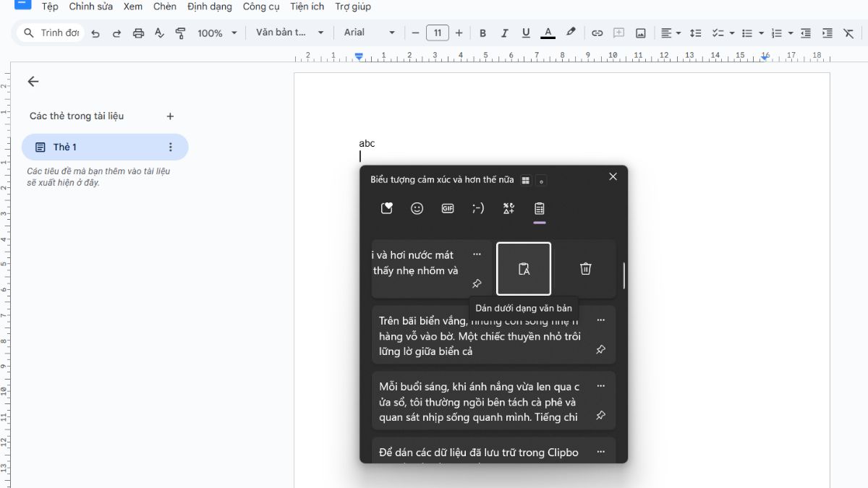Decrease the paragraph indent
The height and width of the screenshot is (488, 868).
click(806, 33)
